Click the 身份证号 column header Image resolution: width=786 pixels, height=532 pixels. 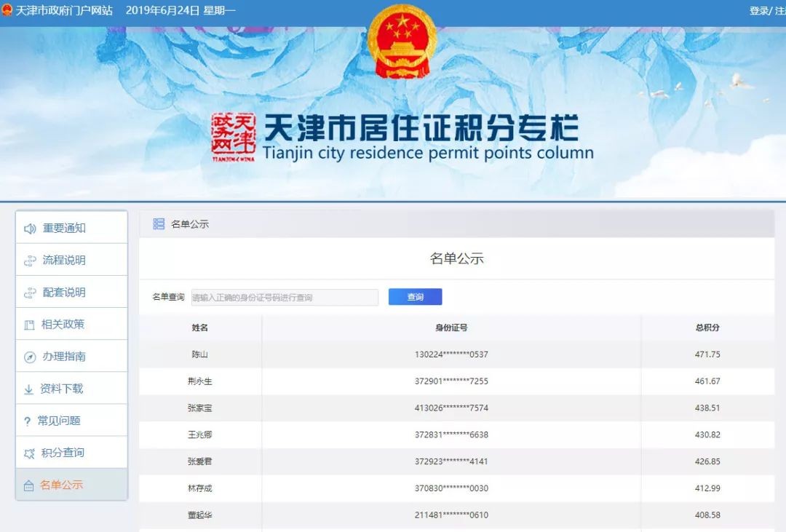(x=451, y=328)
